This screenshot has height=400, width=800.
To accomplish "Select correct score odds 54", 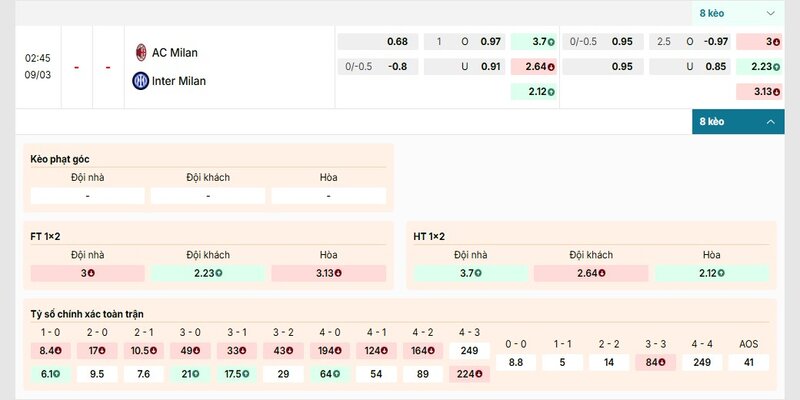I will coord(377,374).
